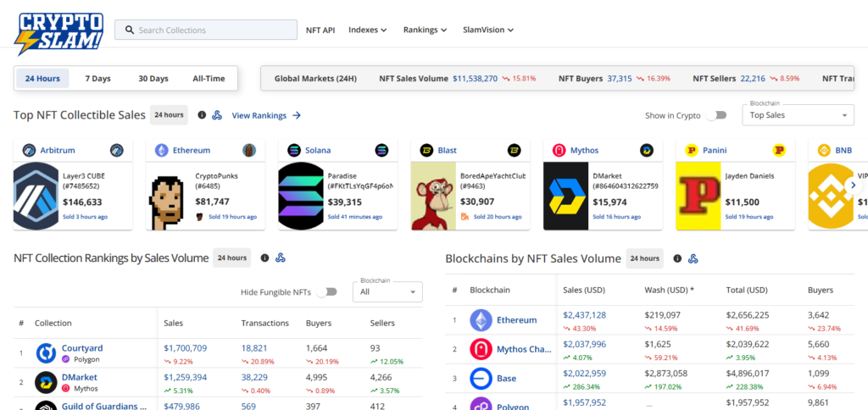Open the Jayden Daniels Panini thumbnail
Viewport: 868px width, 410px height.
tap(698, 196)
